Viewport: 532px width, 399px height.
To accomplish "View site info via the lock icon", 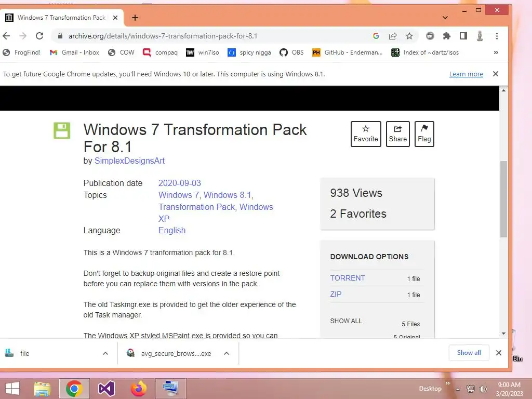I will [x=60, y=36].
